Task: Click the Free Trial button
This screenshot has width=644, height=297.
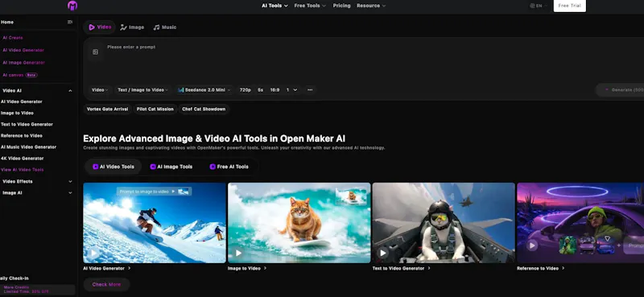Action: pyautogui.click(x=569, y=6)
